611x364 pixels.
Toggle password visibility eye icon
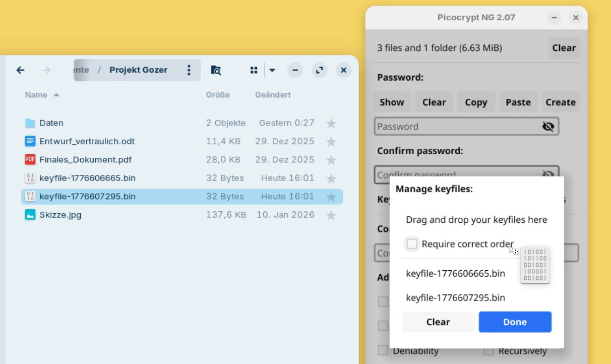(548, 127)
